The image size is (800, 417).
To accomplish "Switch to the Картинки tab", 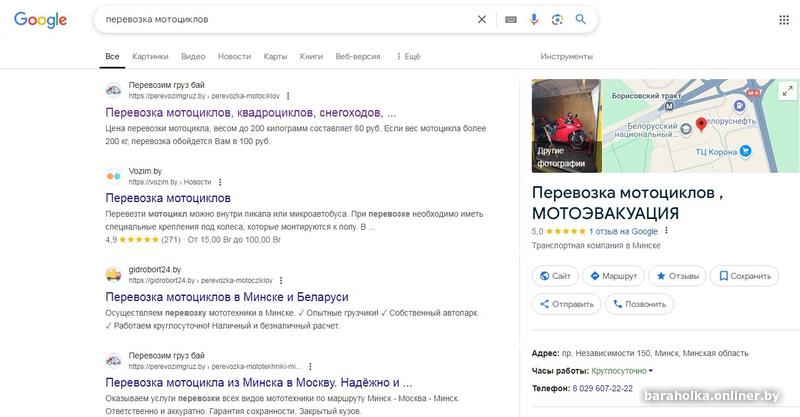I will (150, 57).
